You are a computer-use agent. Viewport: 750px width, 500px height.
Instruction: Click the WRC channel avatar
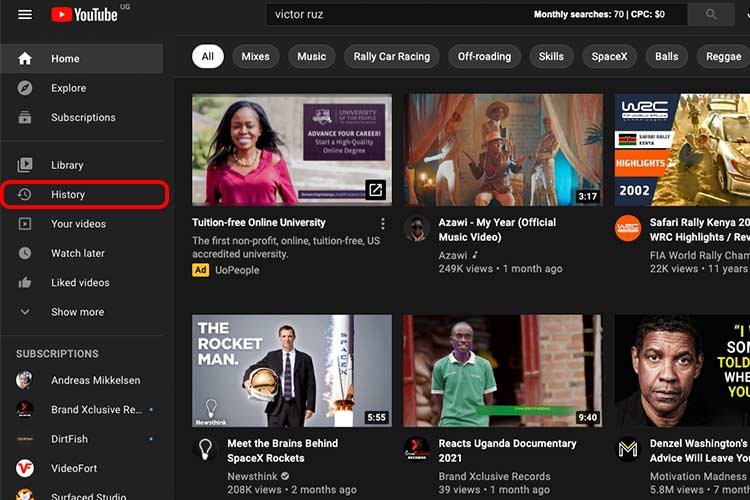[x=628, y=228]
